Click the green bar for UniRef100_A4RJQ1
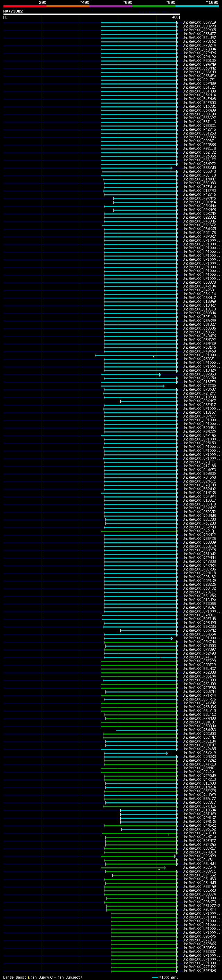This screenshot has height=980, width=222. tap(139, 531)
